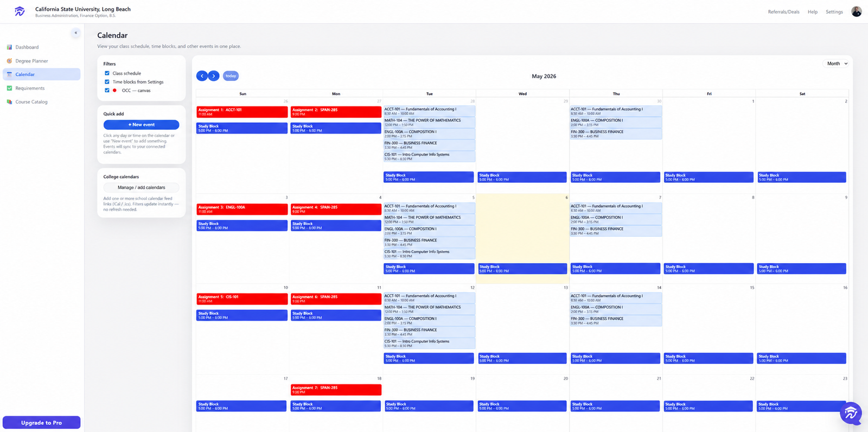Open Study Block on Monday May 11
The image size is (868, 432).
pyautogui.click(x=336, y=315)
